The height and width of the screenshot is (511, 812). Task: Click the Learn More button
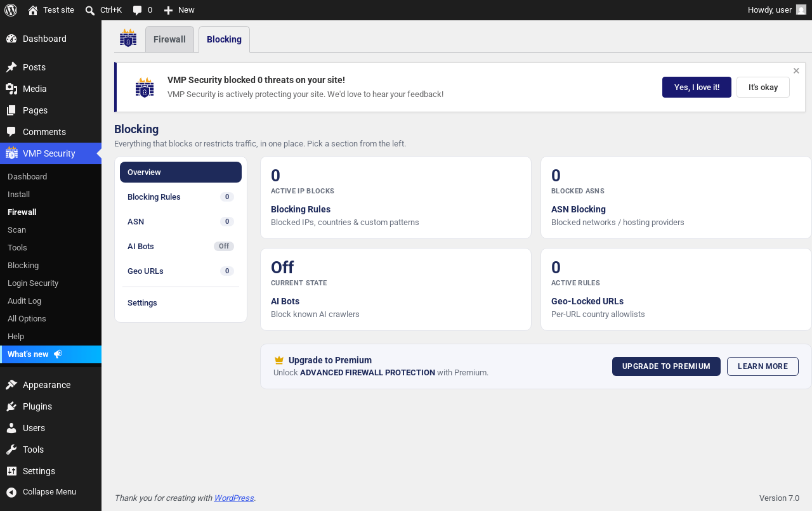763,366
